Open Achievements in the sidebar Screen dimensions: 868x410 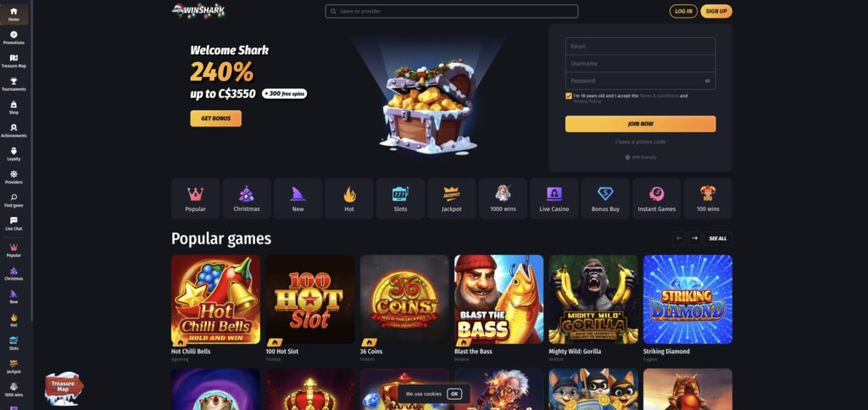click(14, 130)
